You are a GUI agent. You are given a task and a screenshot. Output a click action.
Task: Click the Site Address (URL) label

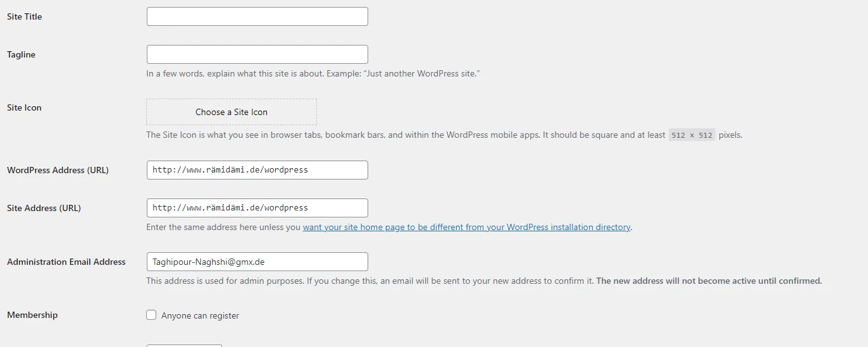click(44, 208)
